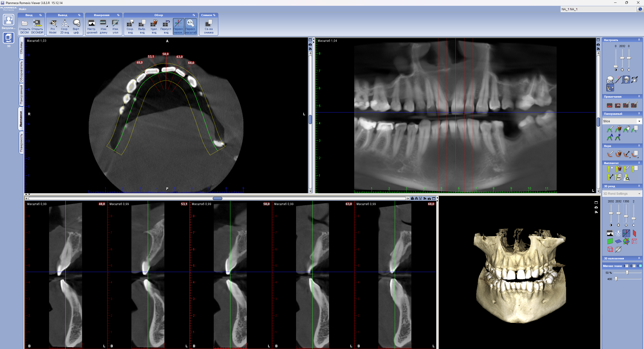
Task: Collapse the Примечания panel
Action: click(639, 96)
